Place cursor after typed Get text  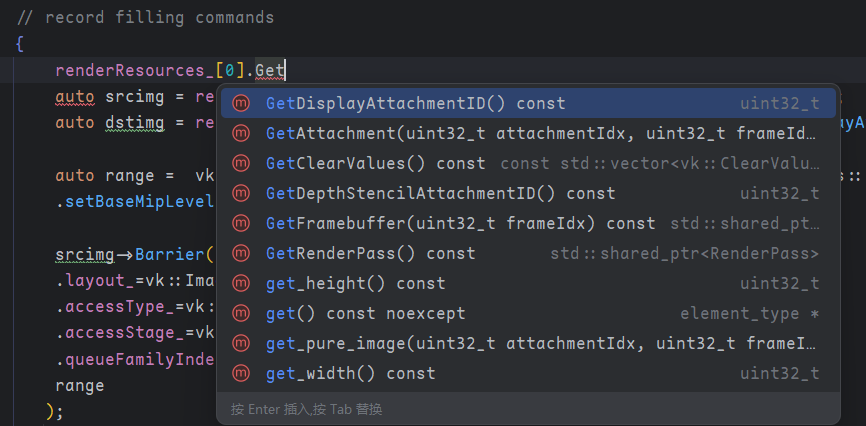pos(287,70)
